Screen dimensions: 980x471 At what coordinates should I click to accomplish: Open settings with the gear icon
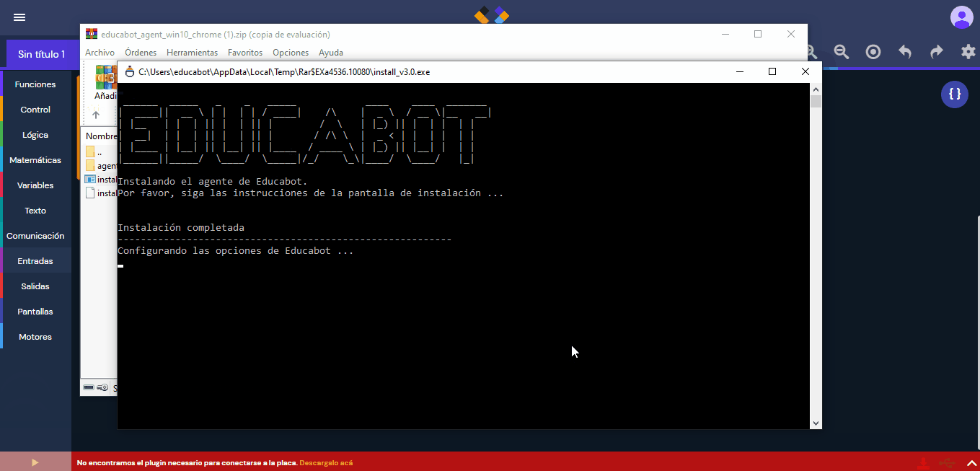[968, 51]
